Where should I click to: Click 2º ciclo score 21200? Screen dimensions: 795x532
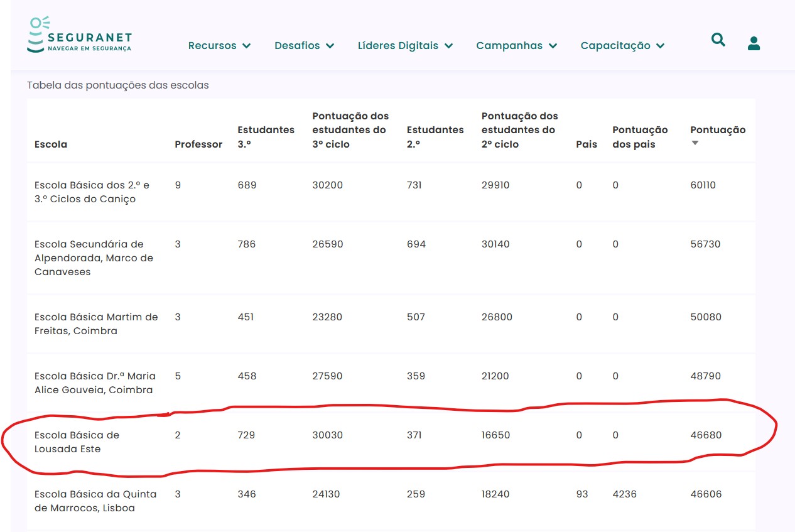point(495,376)
